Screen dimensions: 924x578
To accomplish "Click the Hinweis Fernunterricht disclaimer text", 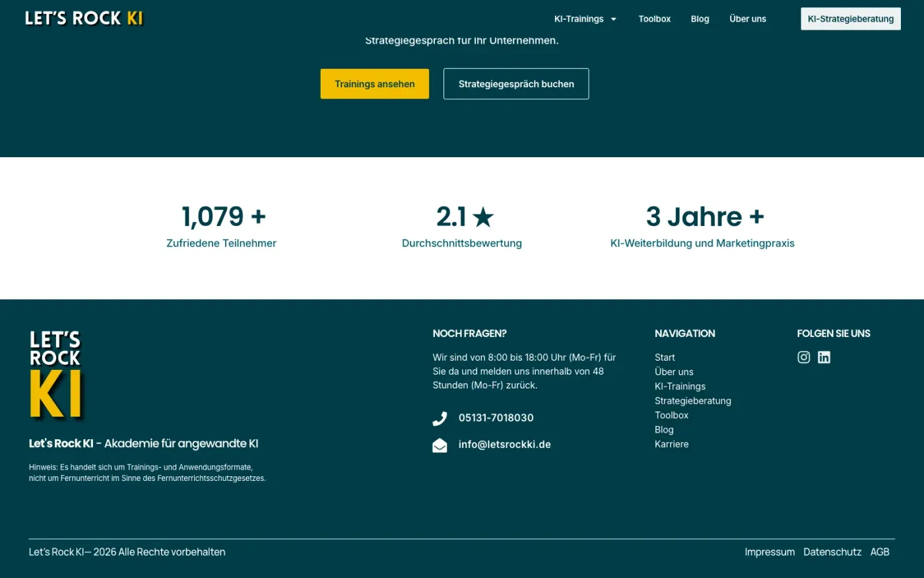I will click(147, 472).
